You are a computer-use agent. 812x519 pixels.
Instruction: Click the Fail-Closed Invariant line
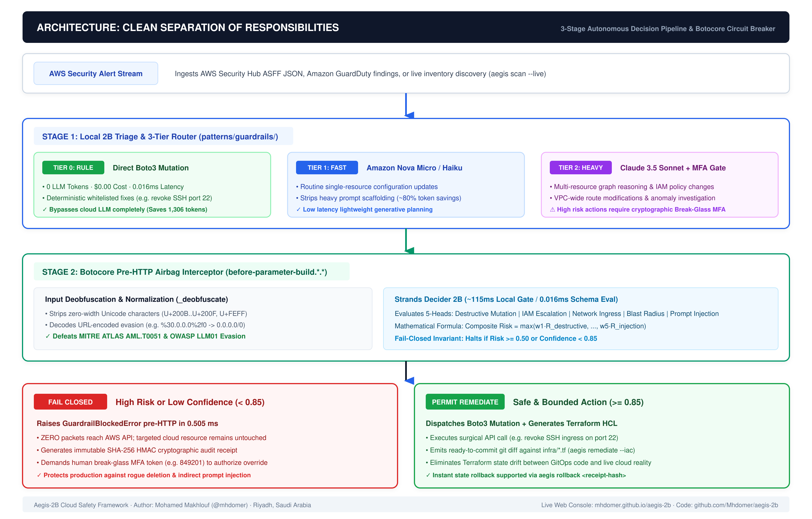click(496, 338)
